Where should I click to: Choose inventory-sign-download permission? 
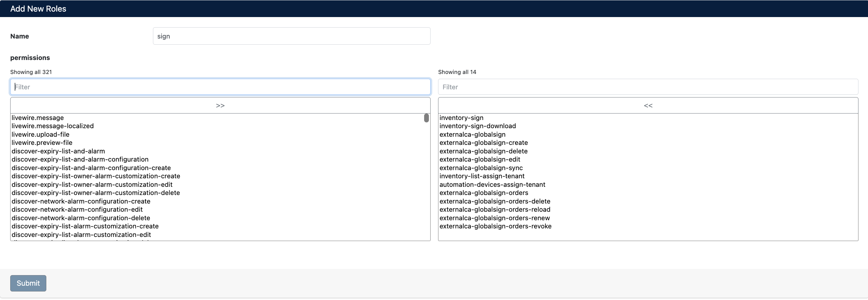(477, 126)
